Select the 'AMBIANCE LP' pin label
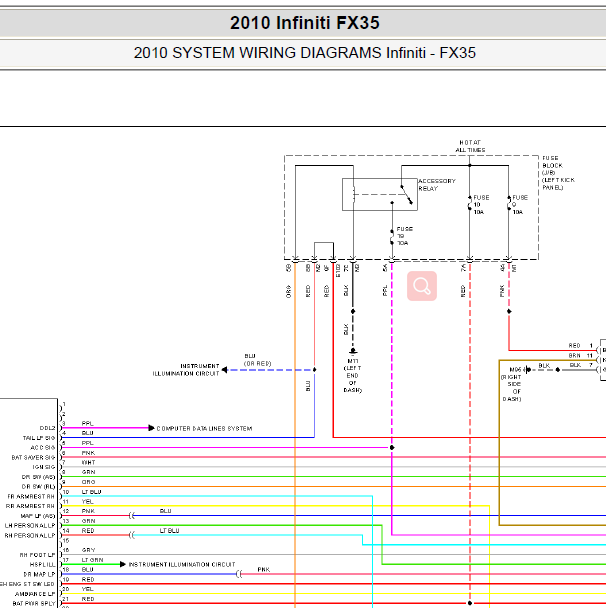Screen dimensions: 606x608 35,594
